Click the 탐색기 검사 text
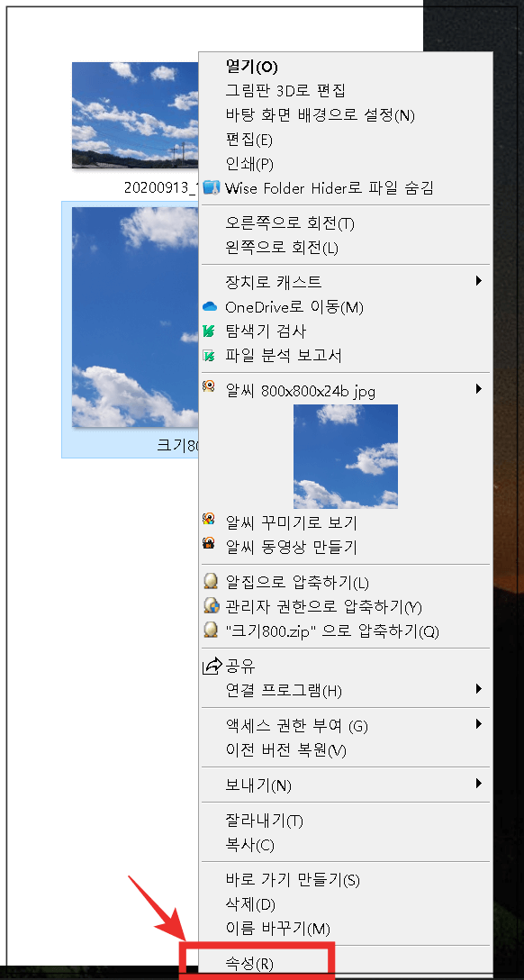This screenshot has width=524, height=980. 267,331
